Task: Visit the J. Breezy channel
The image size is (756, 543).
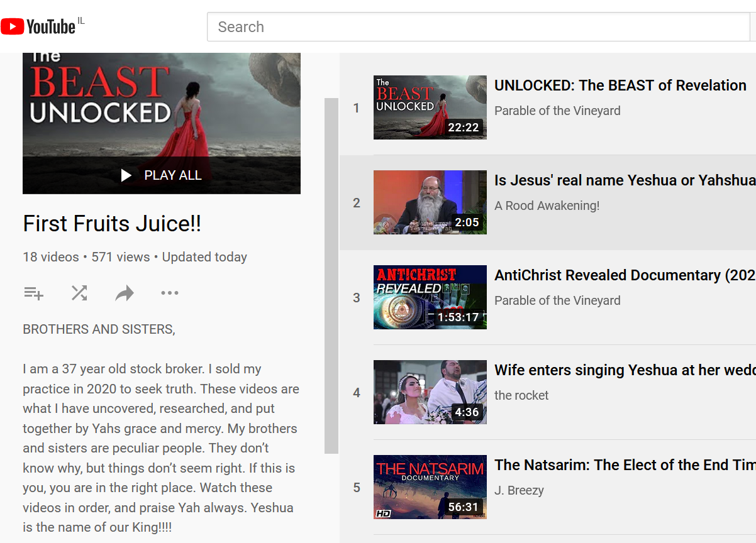Action: pyautogui.click(x=519, y=490)
